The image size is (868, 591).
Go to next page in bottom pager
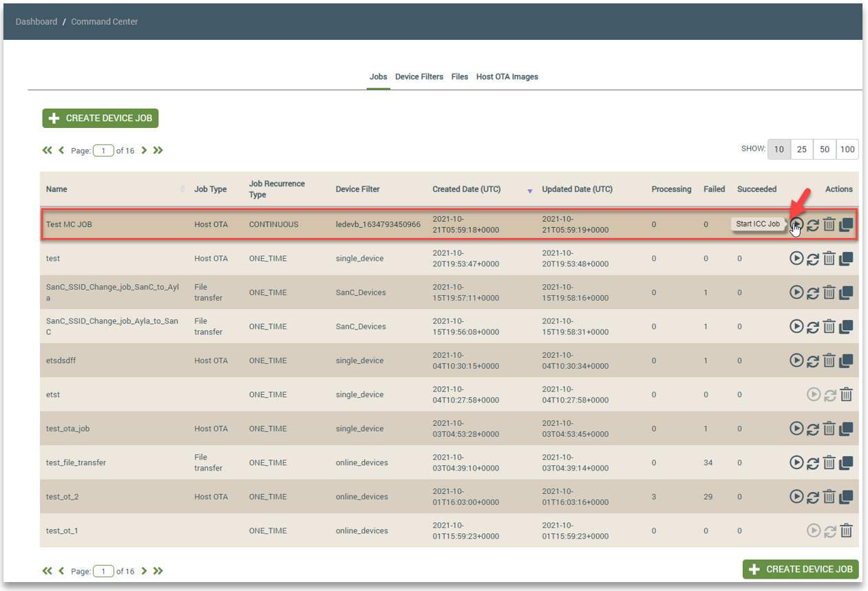(x=144, y=571)
